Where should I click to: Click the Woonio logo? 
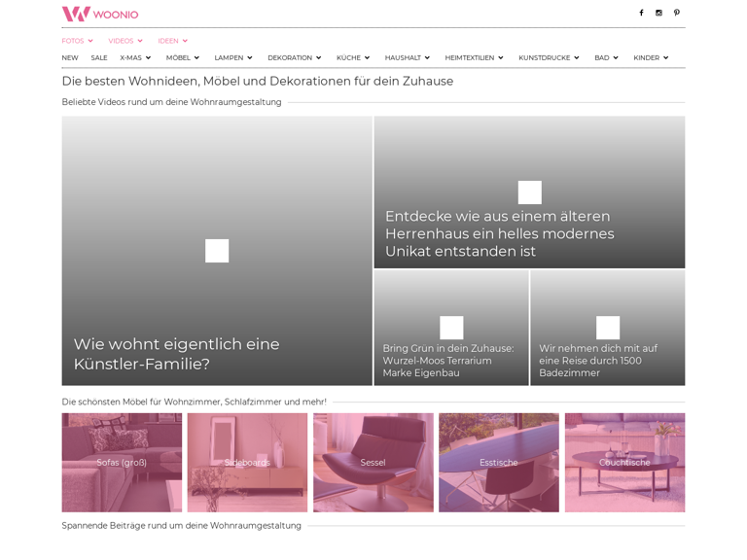[100, 14]
